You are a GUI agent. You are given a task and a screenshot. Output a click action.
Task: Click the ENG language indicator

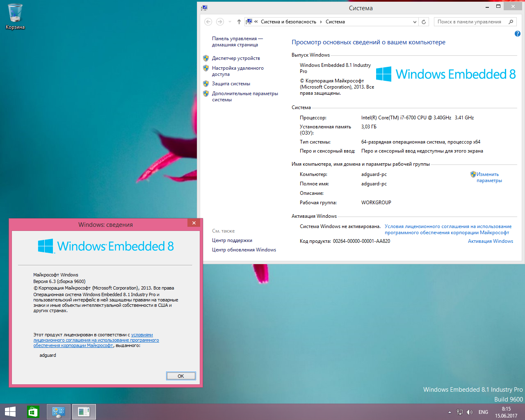tap(483, 412)
